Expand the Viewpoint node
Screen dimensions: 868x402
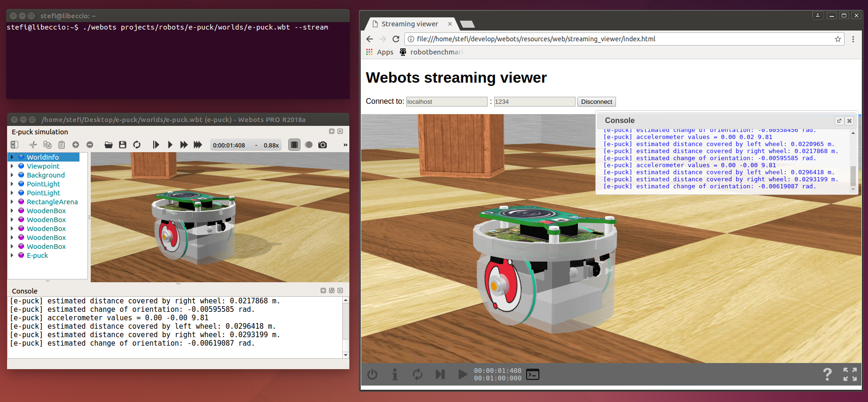12,166
